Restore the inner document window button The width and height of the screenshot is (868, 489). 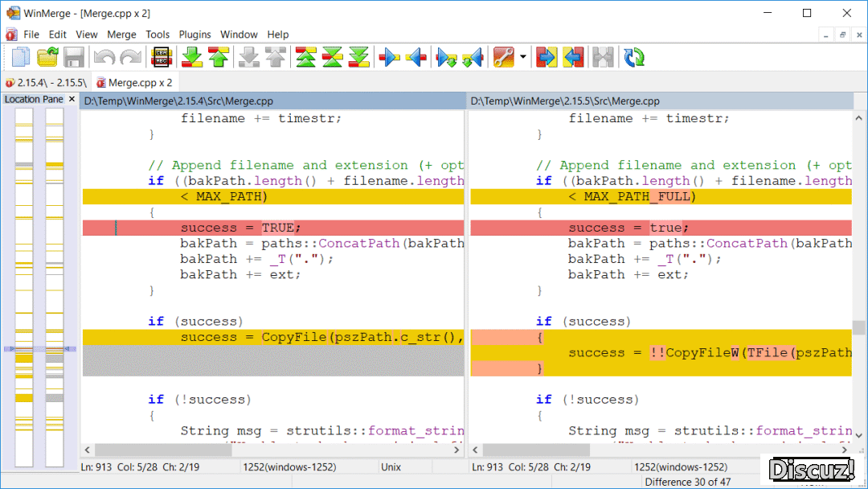[x=842, y=35]
